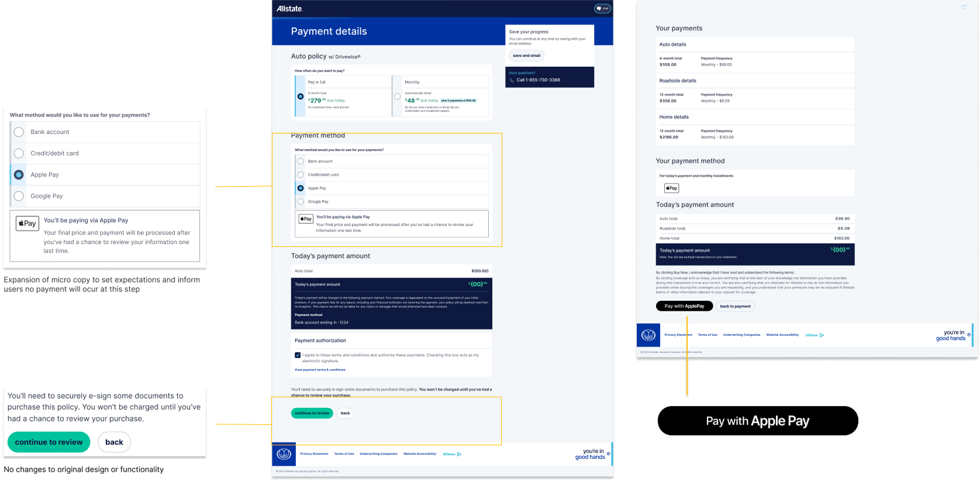The image size is (980, 481).
Task: Click the Home total $183.00 amount
Action: point(841,239)
